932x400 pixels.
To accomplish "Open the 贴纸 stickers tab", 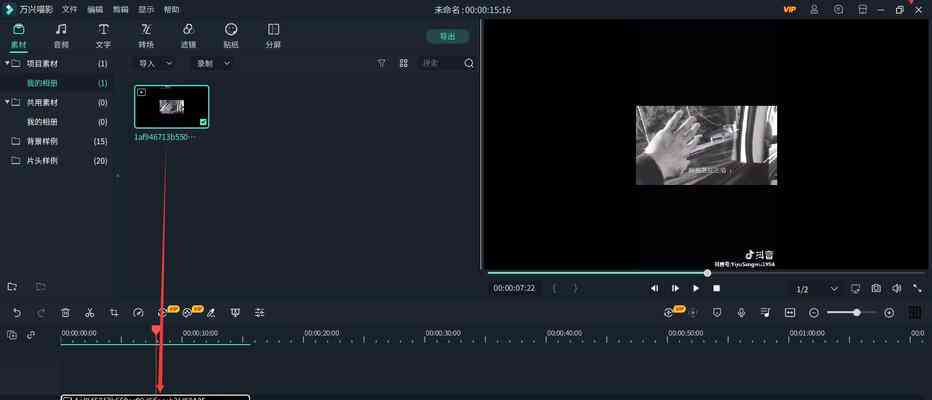I will [231, 36].
